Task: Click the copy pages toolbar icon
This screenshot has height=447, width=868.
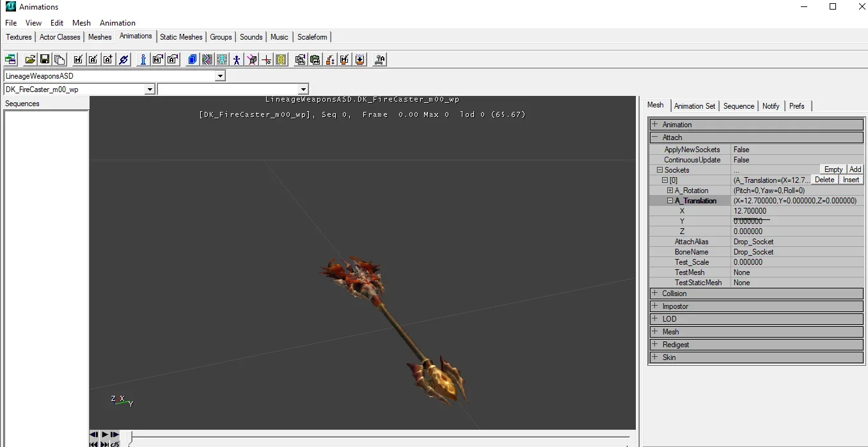Action: point(59,59)
